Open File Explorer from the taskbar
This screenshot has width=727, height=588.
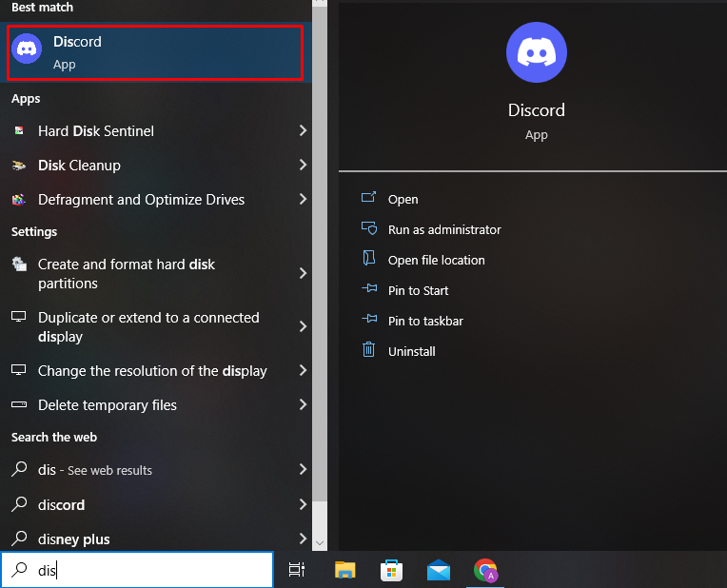pos(345,570)
